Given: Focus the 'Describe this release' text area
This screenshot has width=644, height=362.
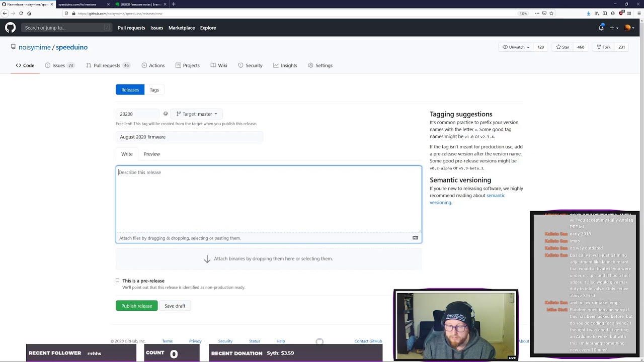Looking at the screenshot, I should pyautogui.click(x=269, y=200).
